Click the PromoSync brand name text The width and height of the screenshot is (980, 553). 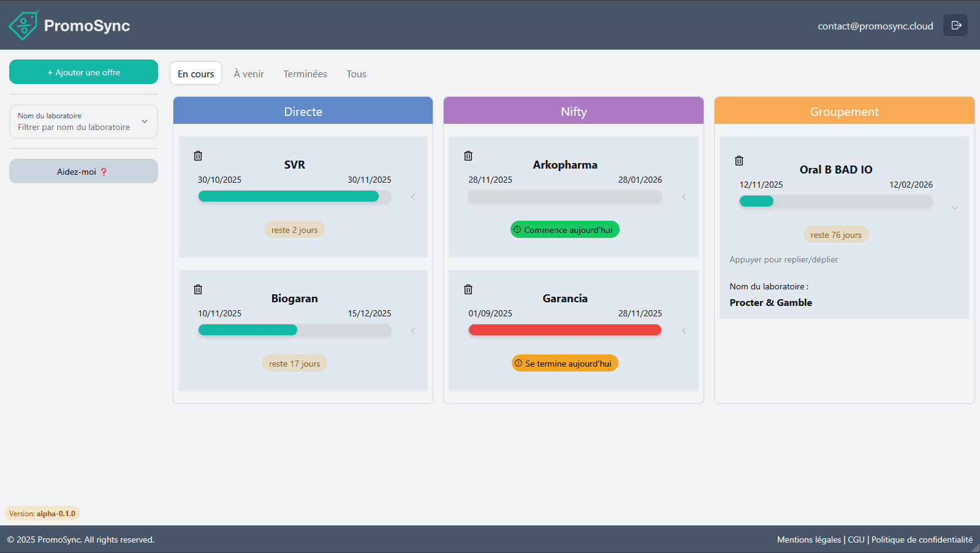[87, 26]
